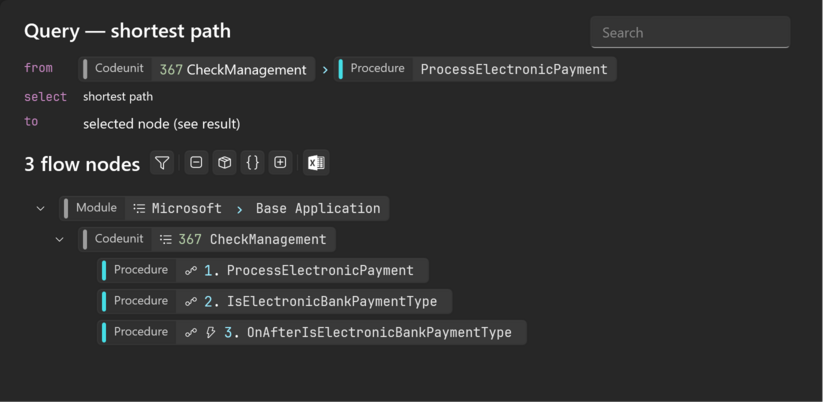Click the 'from' keyword label
The image size is (823, 402).
tap(38, 68)
